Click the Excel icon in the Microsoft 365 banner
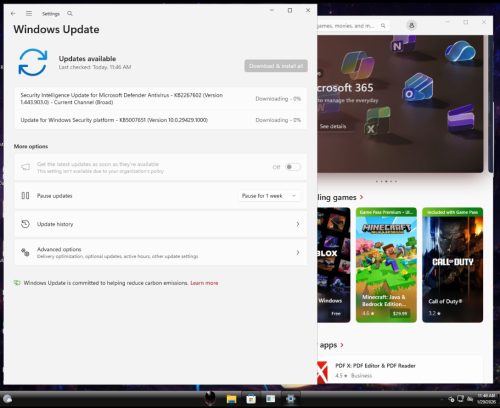Screen dimensions: 500x408 (378, 121)
